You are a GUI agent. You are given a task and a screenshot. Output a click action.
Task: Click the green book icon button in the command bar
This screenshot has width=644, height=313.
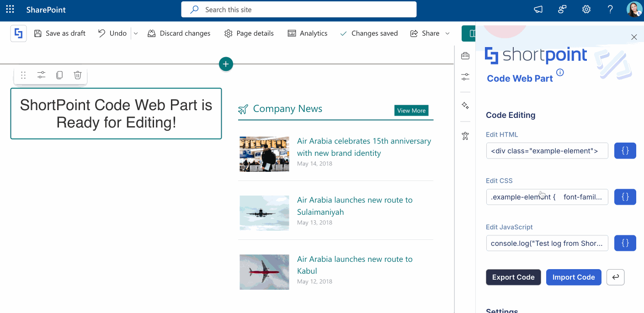point(469,33)
